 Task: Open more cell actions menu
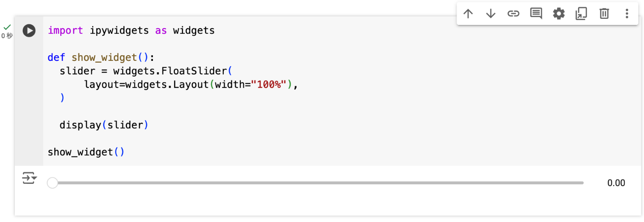(x=627, y=14)
